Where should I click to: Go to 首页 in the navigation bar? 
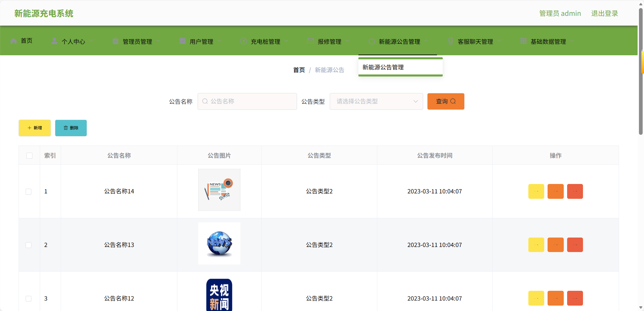point(27,41)
